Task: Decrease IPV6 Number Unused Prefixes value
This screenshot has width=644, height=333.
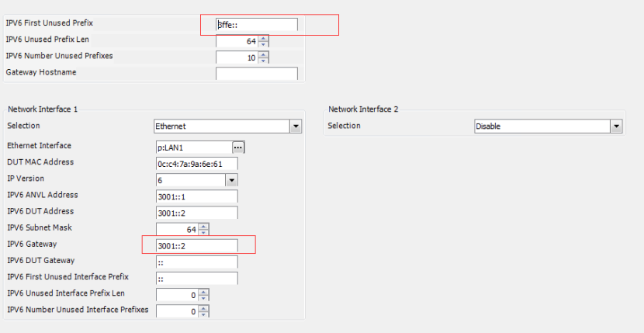Action: (264, 60)
